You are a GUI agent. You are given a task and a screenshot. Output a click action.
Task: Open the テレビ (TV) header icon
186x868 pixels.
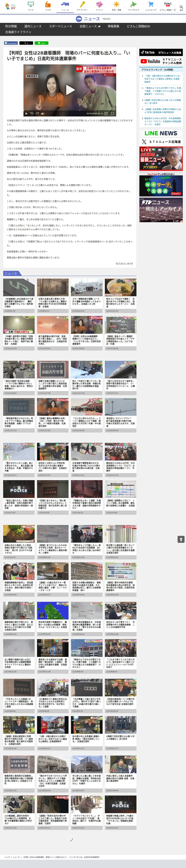click(x=31, y=6)
